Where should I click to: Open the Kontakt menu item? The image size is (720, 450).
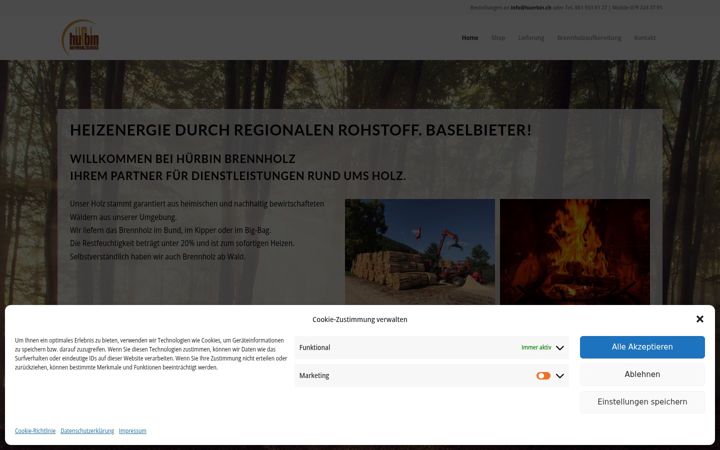[645, 38]
